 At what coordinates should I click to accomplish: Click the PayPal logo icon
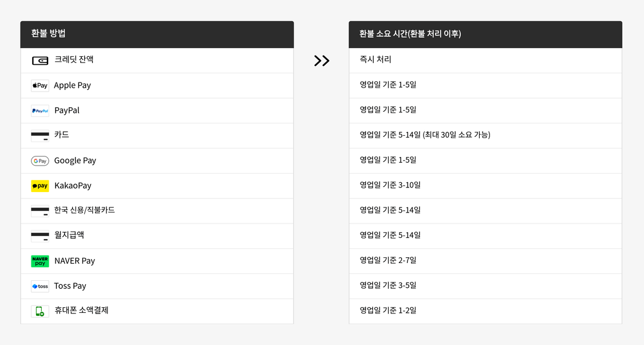click(40, 111)
